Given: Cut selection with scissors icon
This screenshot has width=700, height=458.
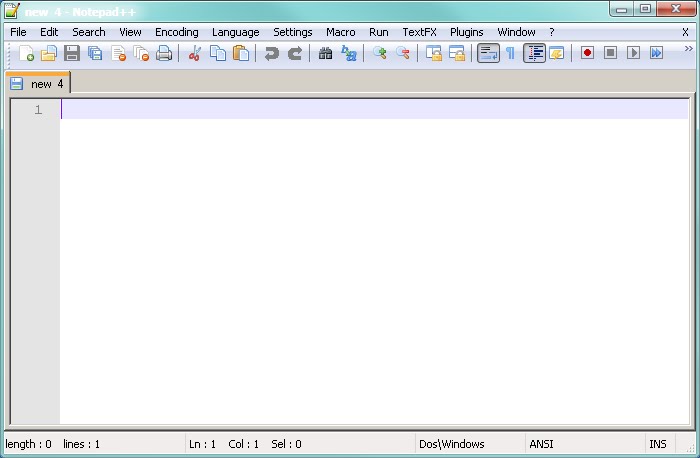Looking at the screenshot, I should (195, 53).
